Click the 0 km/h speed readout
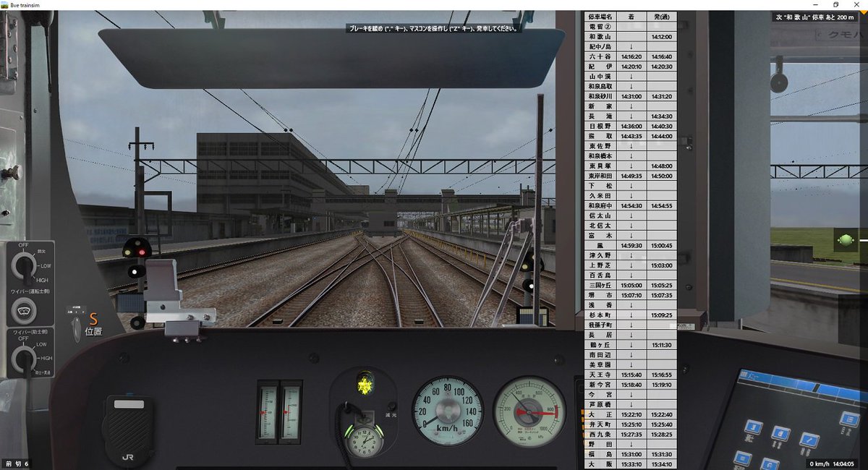This screenshot has width=868, height=470. click(820, 463)
